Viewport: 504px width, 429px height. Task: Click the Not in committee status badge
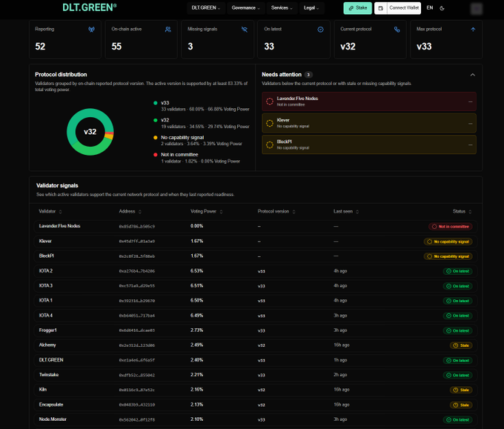[451, 227]
